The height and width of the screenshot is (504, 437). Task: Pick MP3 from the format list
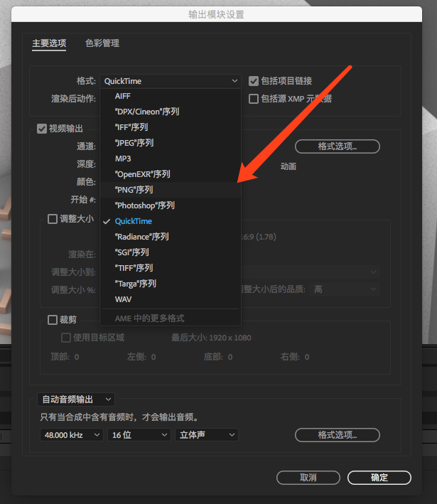tap(123, 159)
